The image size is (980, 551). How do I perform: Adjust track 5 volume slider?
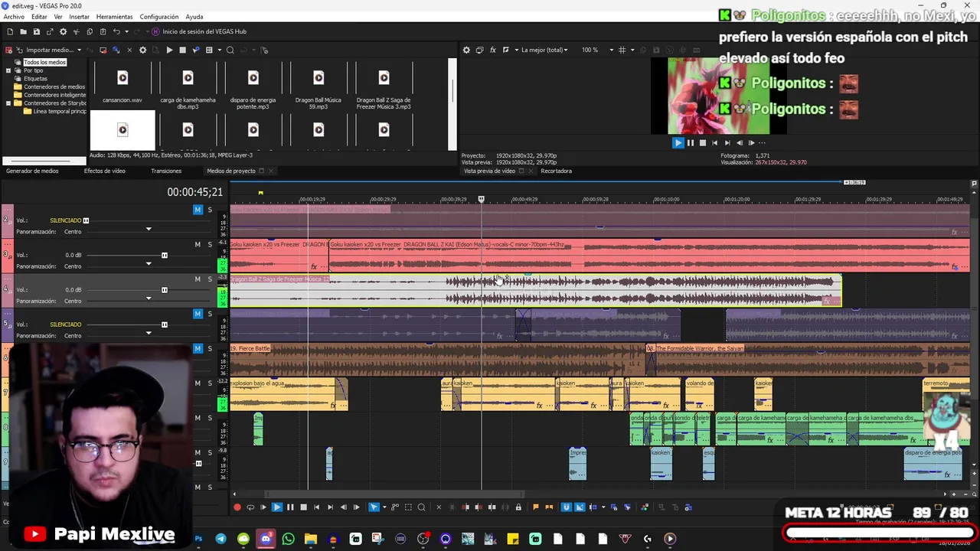164,324
